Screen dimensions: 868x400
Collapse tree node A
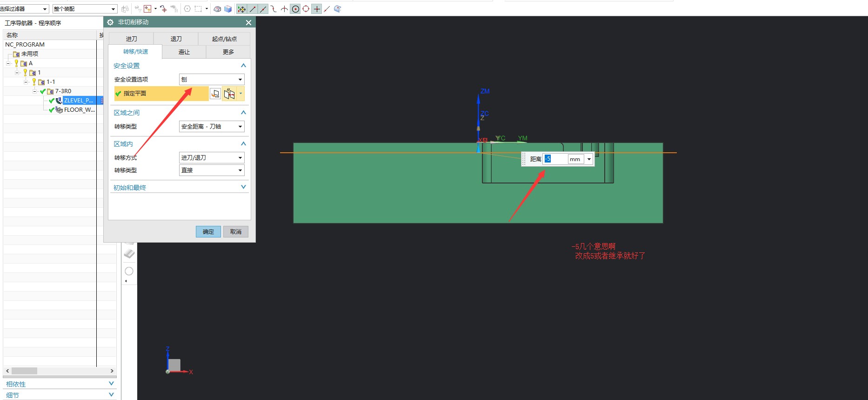coord(8,63)
